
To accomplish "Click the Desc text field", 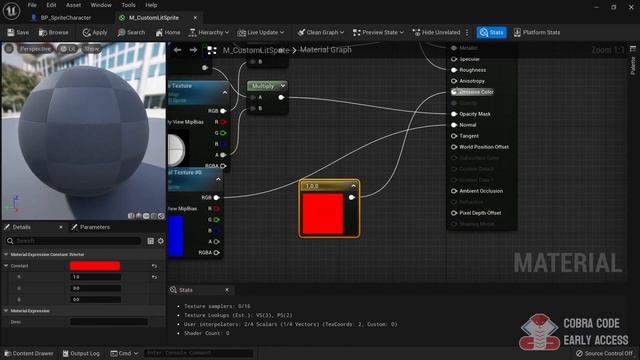I will [x=109, y=322].
